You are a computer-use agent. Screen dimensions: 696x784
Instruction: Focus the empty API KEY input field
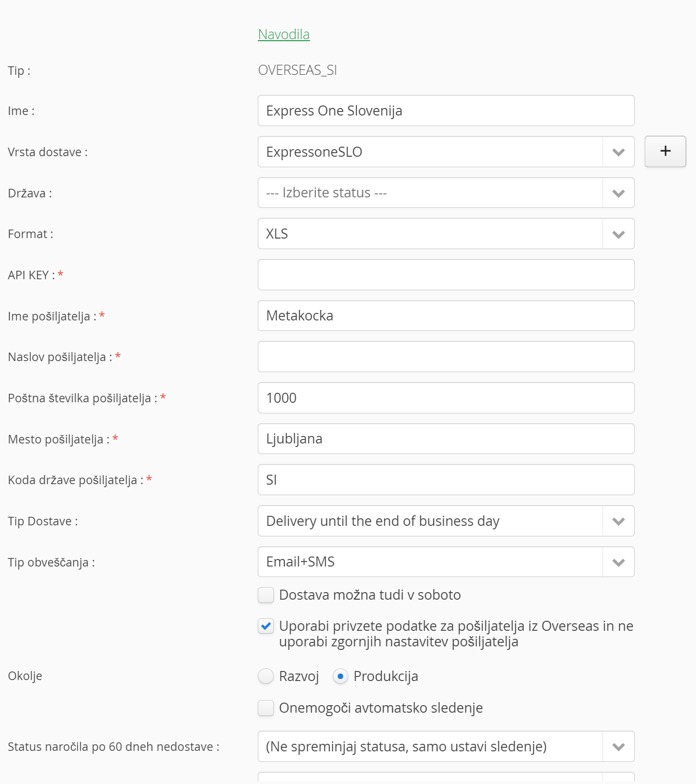tap(446, 275)
